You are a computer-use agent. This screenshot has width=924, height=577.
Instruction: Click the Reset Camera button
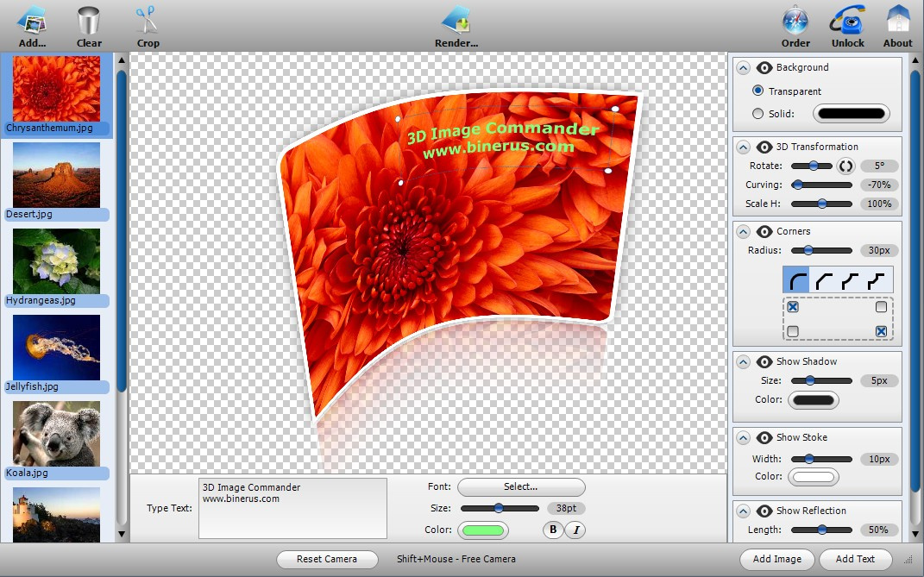(328, 559)
